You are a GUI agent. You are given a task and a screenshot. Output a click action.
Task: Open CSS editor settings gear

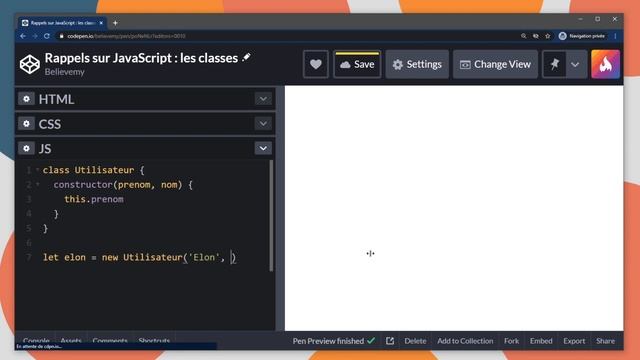coord(26,123)
